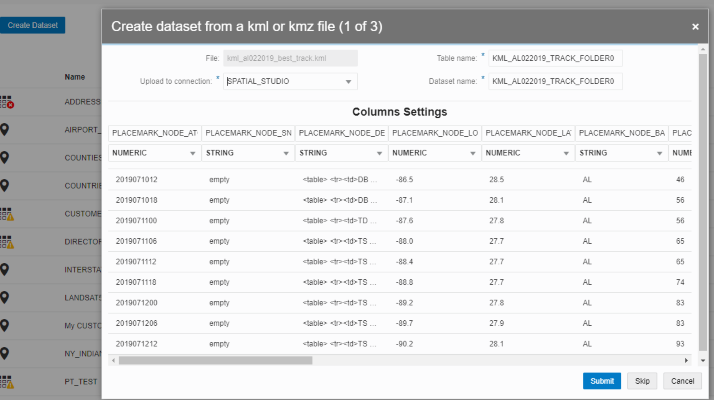Image resolution: width=714 pixels, height=400 pixels.
Task: Select cell value 2019071100
Action: [x=136, y=221]
